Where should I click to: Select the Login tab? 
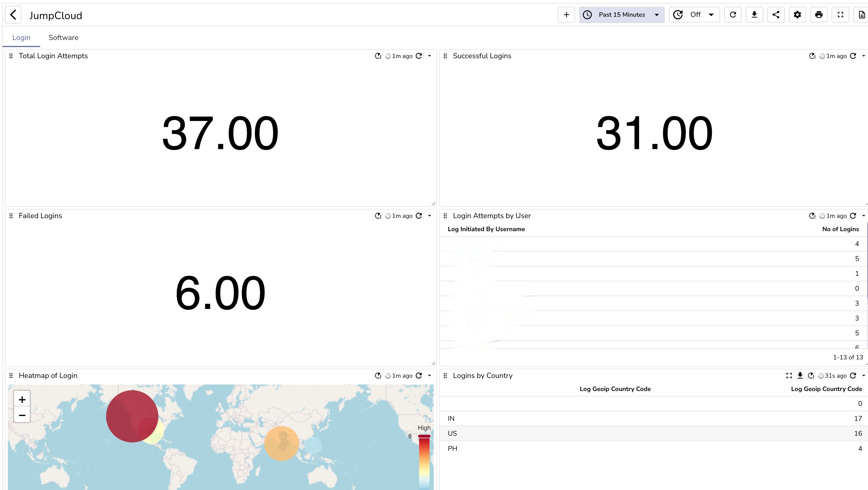(x=21, y=38)
